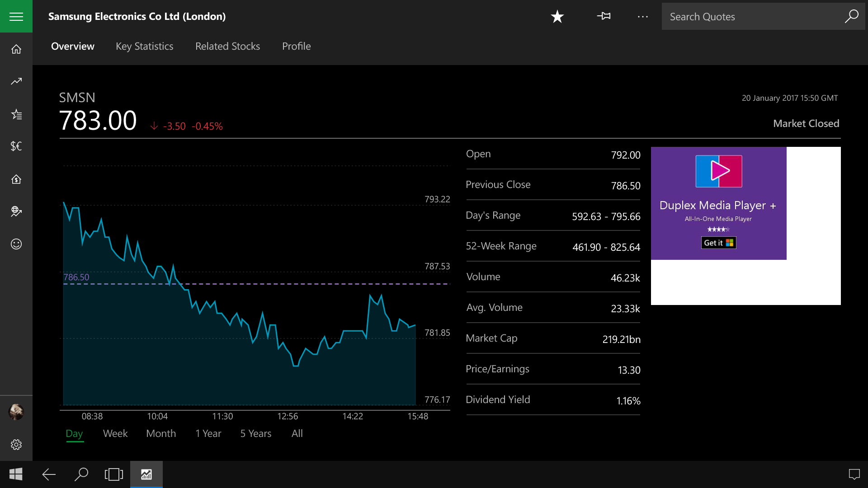Pin this stock to Start
Screen dimensions: 868x488
[x=604, y=17]
